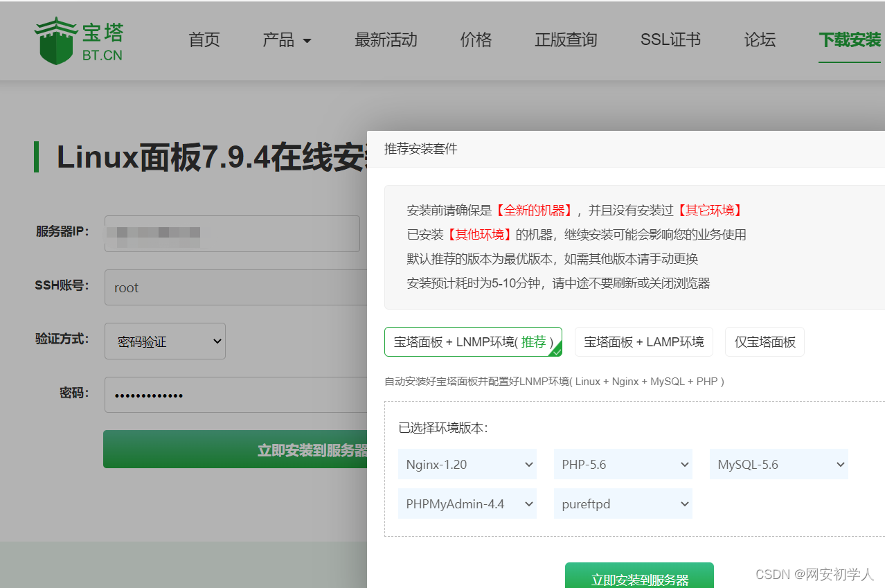This screenshot has height=588, width=885.
Task: Click the 已选择环境版本 label
Action: (443, 428)
